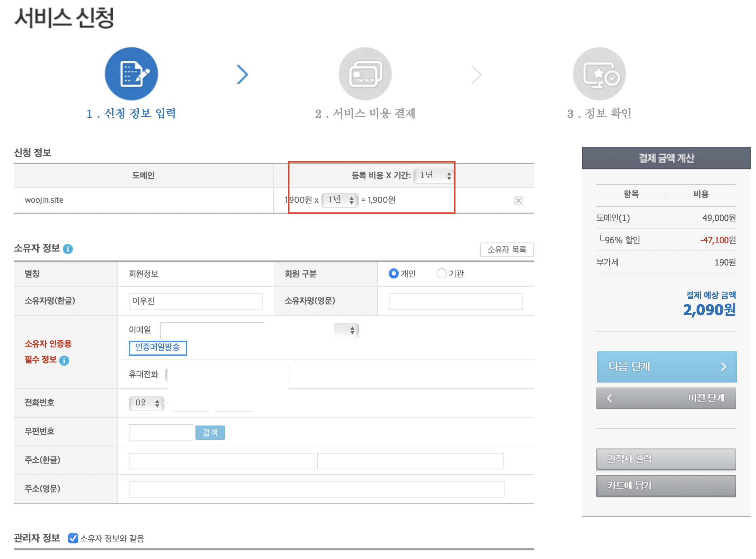
Task: Click the blue application info entry step icon
Action: pyautogui.click(x=131, y=74)
